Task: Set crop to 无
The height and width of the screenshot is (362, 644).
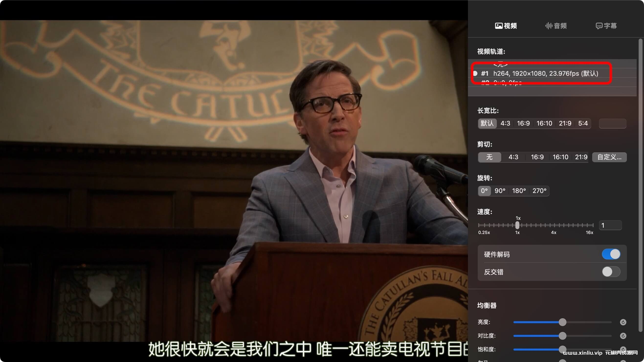Action: tap(489, 157)
